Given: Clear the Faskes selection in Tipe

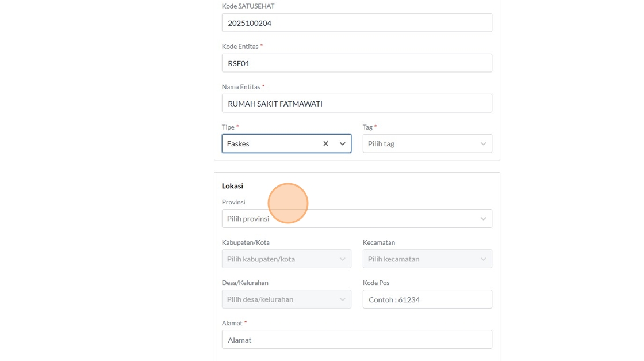Looking at the screenshot, I should pos(325,143).
